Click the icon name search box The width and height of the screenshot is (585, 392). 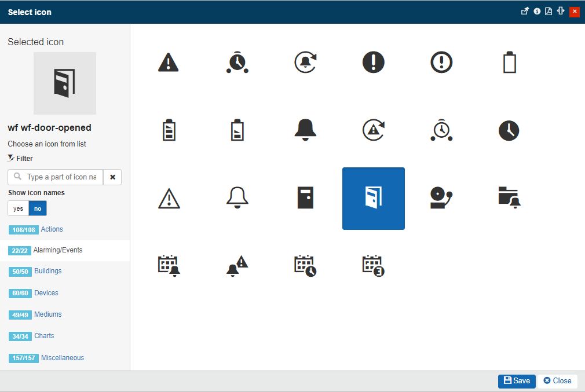coord(58,177)
